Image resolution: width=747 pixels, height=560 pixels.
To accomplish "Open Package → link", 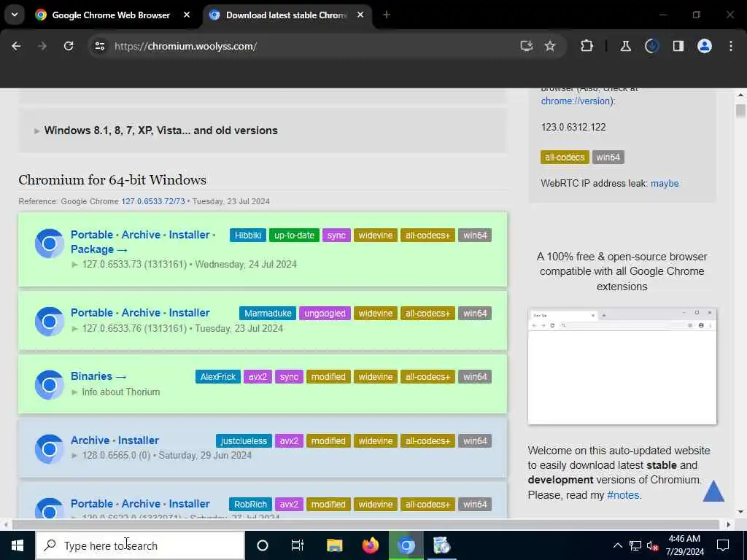I will [99, 249].
